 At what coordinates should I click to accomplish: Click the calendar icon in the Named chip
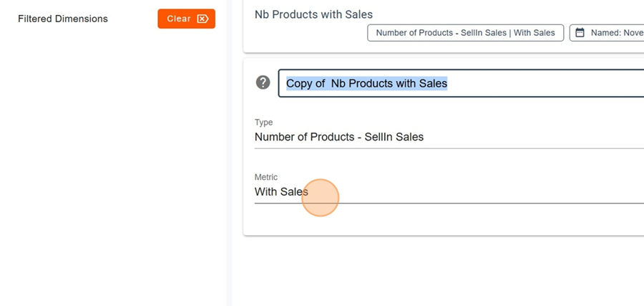pos(580,32)
